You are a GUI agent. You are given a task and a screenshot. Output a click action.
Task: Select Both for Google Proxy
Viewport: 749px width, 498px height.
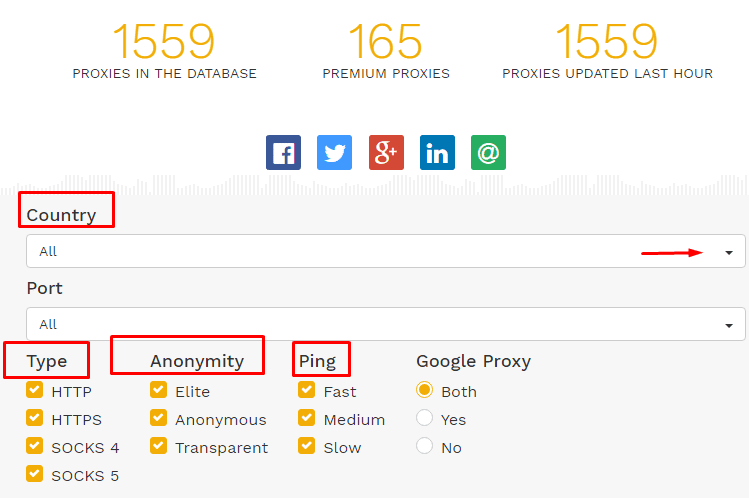pyautogui.click(x=424, y=390)
